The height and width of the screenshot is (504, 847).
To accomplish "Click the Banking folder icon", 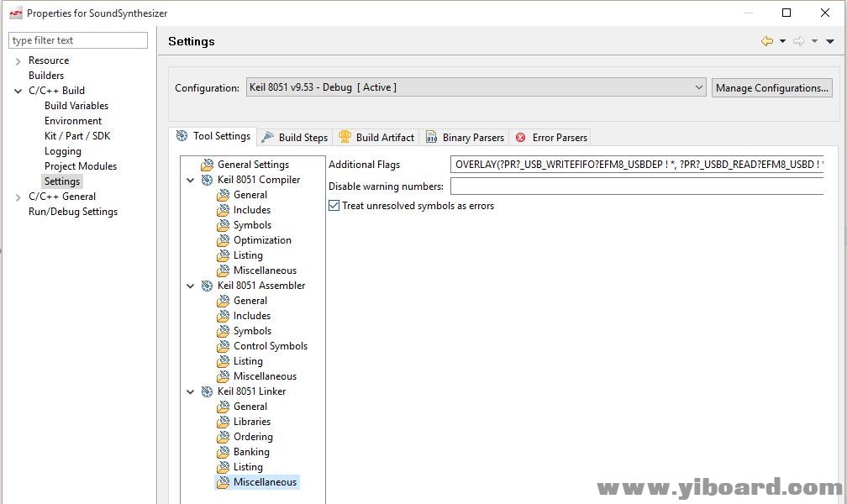I will point(224,452).
